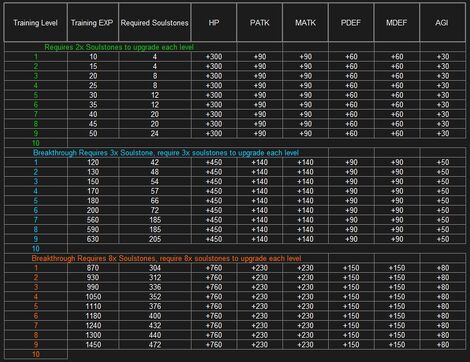Select the orange 'Breakthrough Requires 8x Soulstones' heading
The image size is (470, 362).
tap(166, 258)
